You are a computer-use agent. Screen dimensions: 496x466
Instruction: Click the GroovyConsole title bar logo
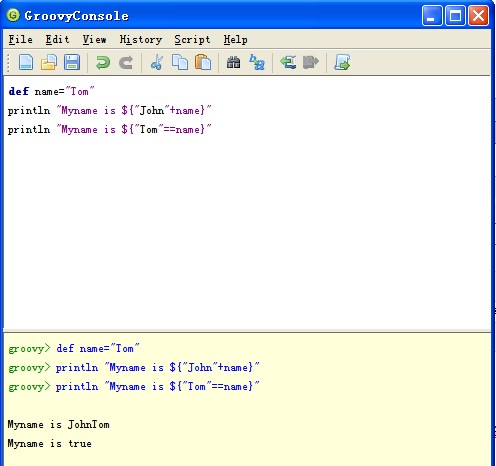click(x=13, y=15)
